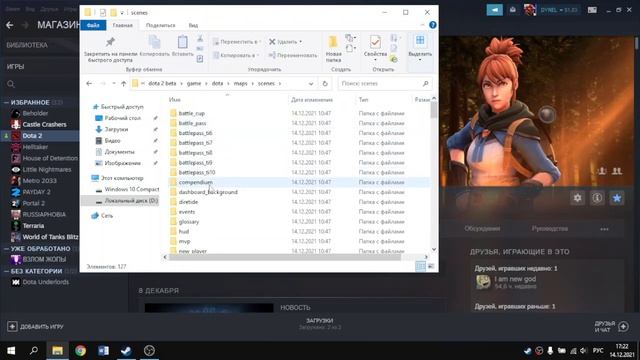Switch to Вид ribbon tab
Screen dimensions: 640x360
click(193, 25)
